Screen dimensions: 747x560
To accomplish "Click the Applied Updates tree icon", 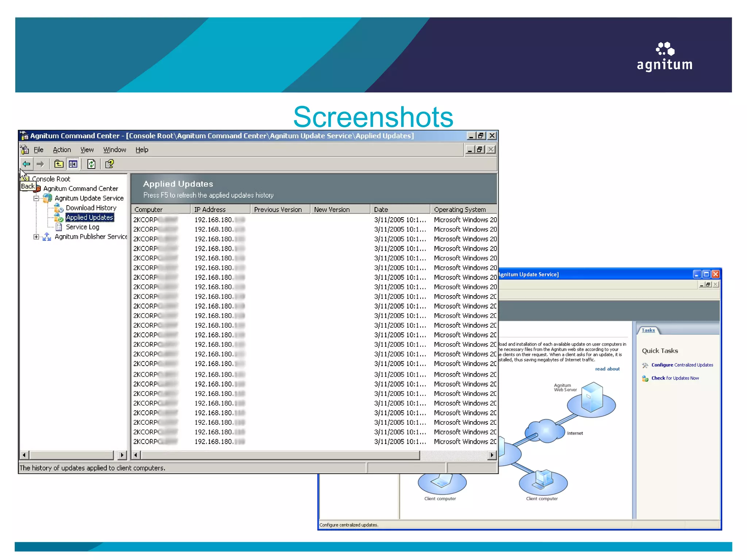I will pos(59,217).
